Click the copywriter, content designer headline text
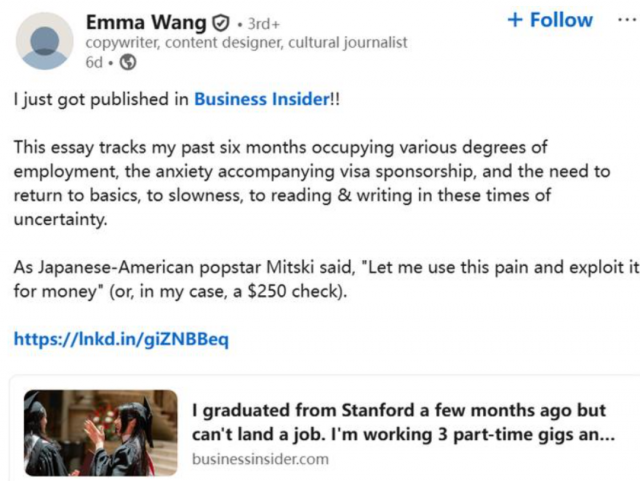This screenshot has width=640, height=481. [246, 43]
